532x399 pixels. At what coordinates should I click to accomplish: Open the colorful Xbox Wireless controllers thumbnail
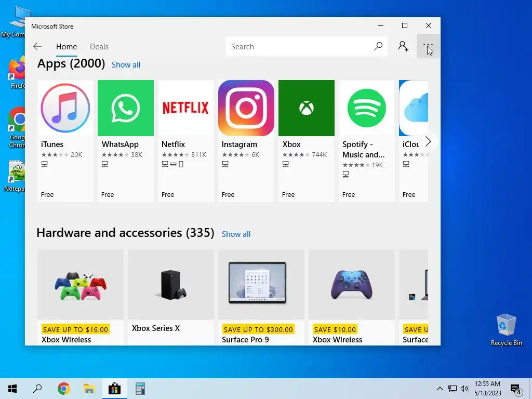(81, 285)
